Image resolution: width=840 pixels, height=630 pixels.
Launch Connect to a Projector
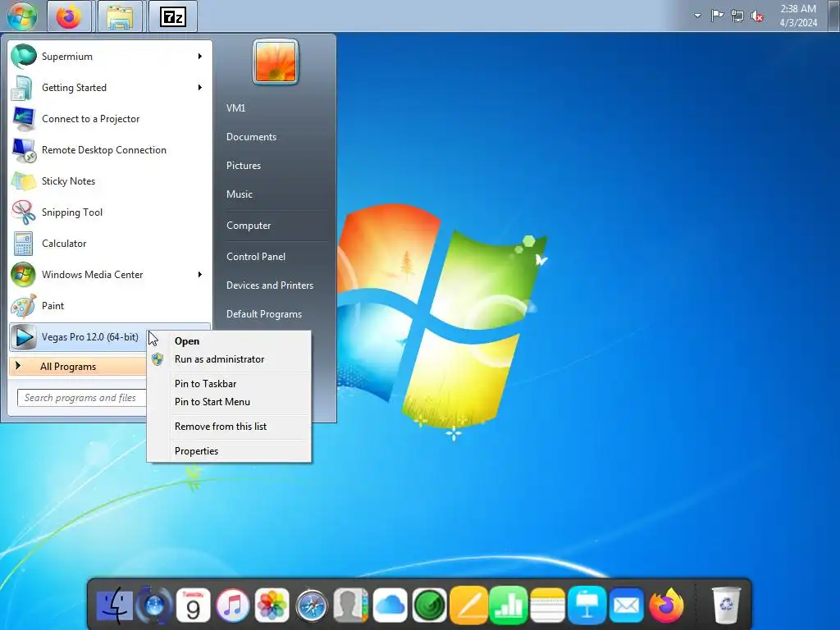(110, 119)
